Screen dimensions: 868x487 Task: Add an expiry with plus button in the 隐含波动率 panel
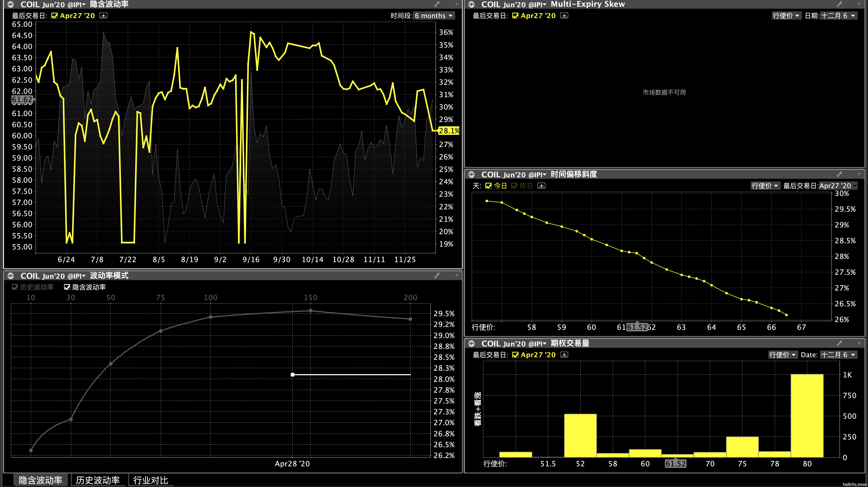click(103, 16)
